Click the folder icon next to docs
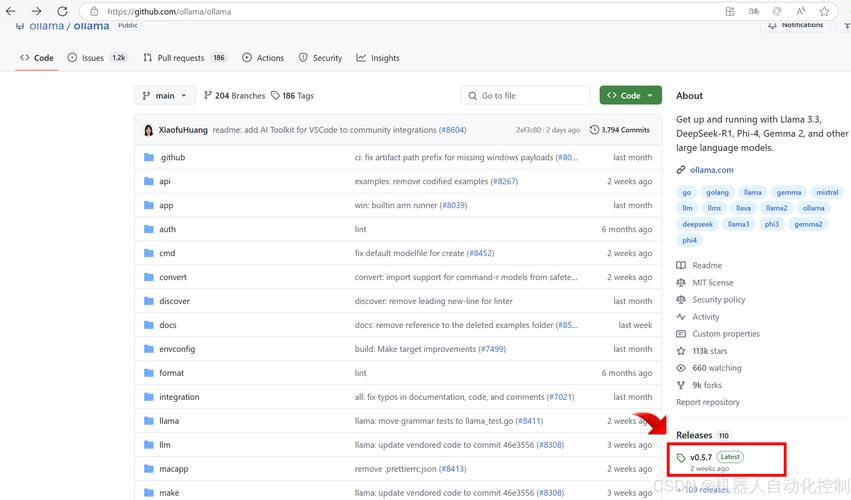Image resolution: width=851 pixels, height=500 pixels. (149, 325)
